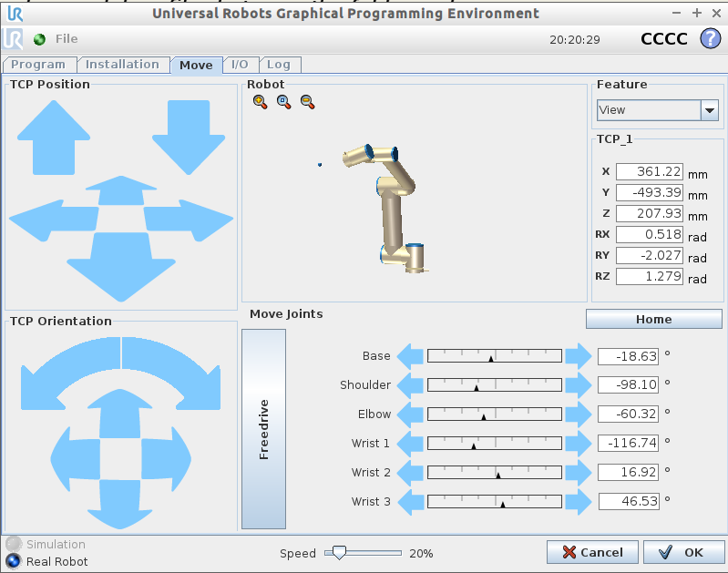Viewport: 728px width, 573px height.
Task: Decrease Base joint with left arrow
Action: (x=410, y=356)
